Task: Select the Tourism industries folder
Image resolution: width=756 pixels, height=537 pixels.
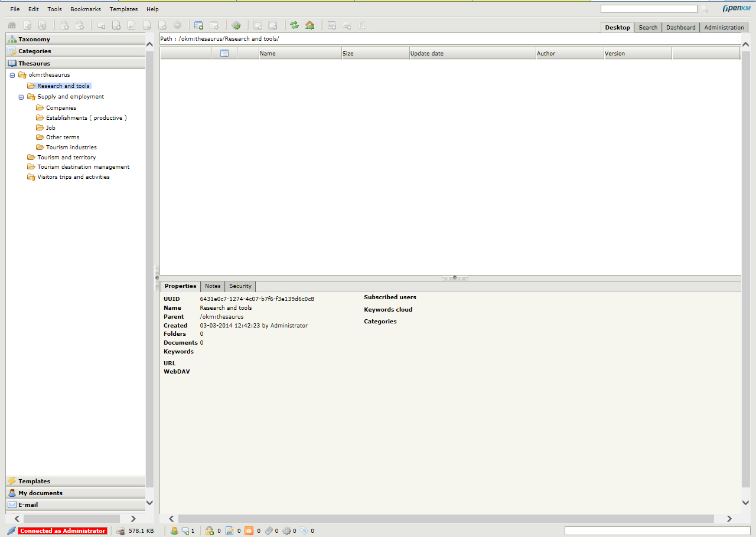Action: click(x=71, y=148)
